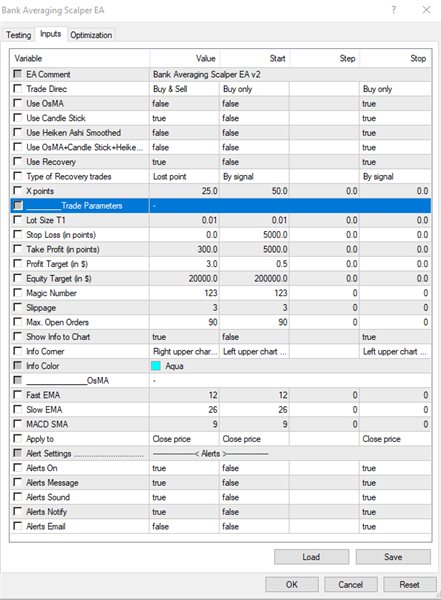The height and width of the screenshot is (600, 441).
Task: Check the Use Candle Stick box
Action: [18, 118]
